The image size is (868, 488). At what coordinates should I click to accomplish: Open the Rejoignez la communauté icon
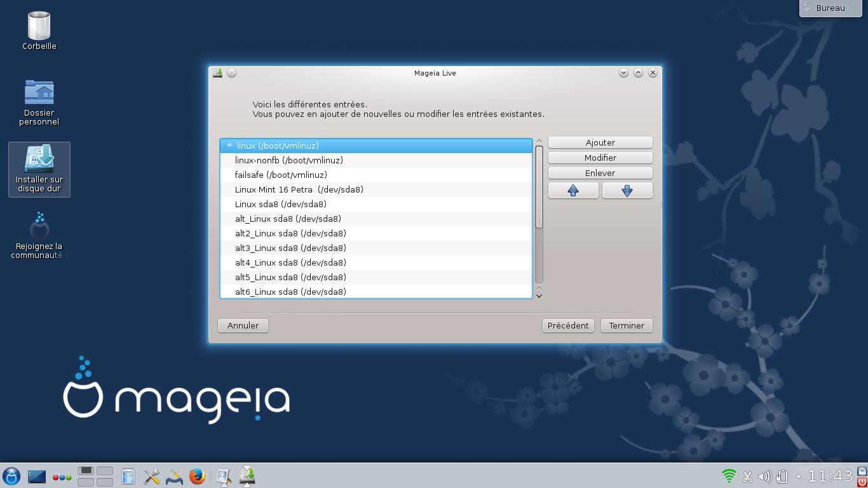[x=39, y=236]
